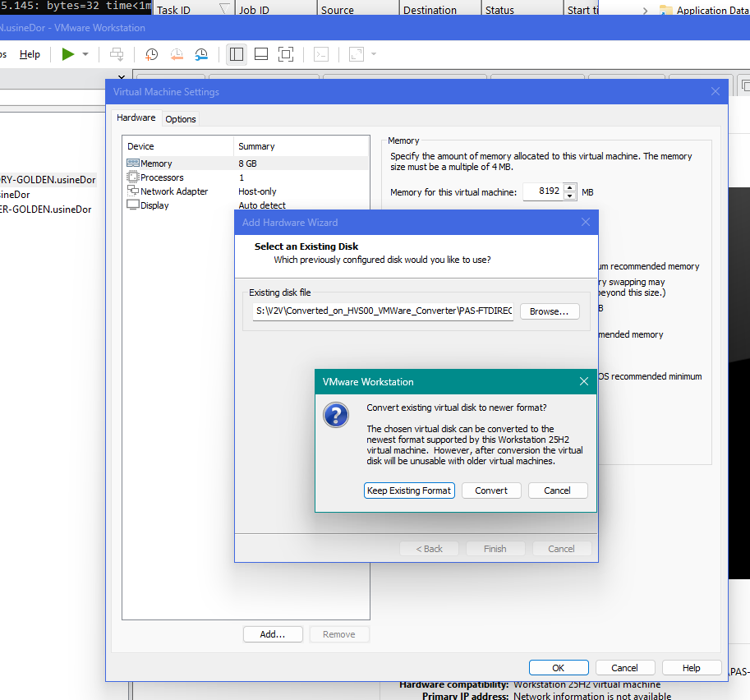Click Cancel in the Add Hardware Wizard
This screenshot has width=750, height=700.
coord(562,549)
